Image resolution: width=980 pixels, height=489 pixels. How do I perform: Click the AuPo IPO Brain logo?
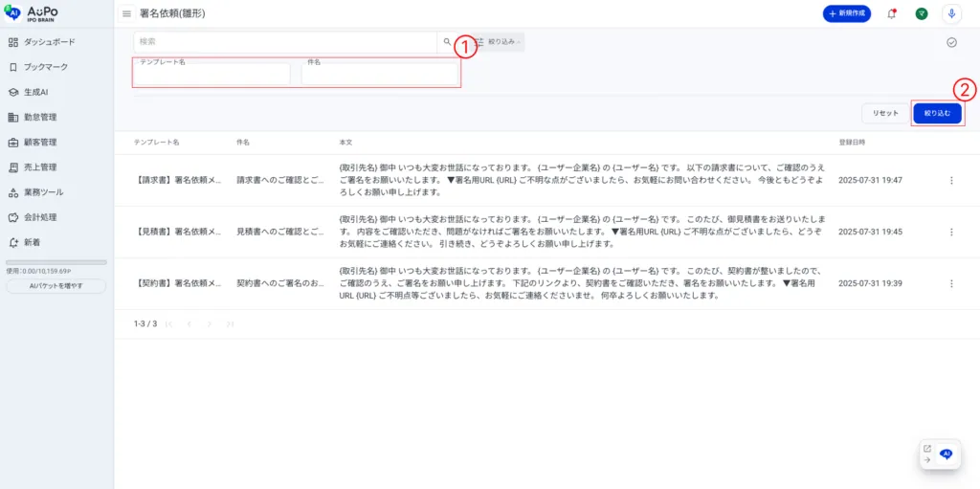[x=32, y=13]
